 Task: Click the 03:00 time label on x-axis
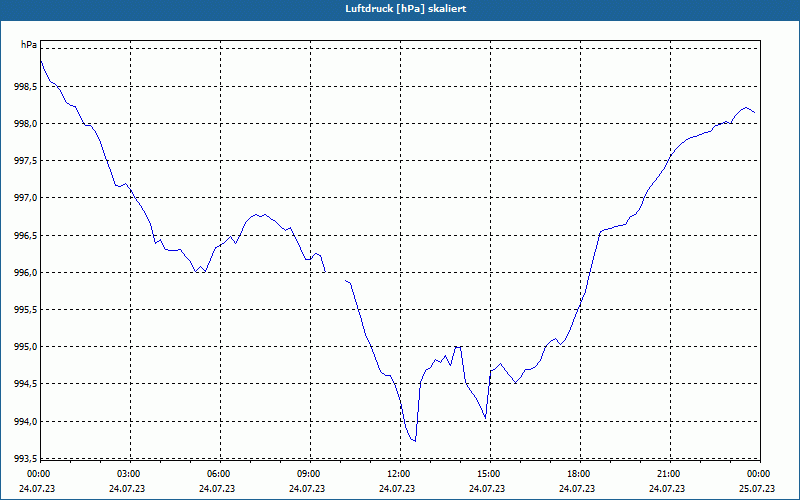pyautogui.click(x=130, y=474)
